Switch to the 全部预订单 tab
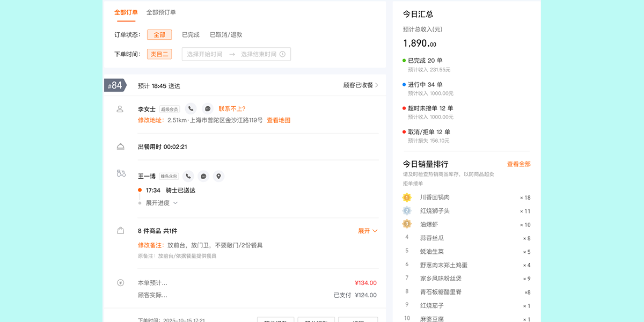This screenshot has width=644, height=322. pos(161,12)
